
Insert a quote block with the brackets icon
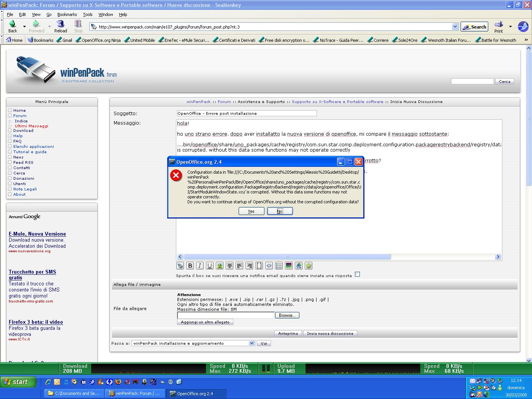click(x=259, y=266)
